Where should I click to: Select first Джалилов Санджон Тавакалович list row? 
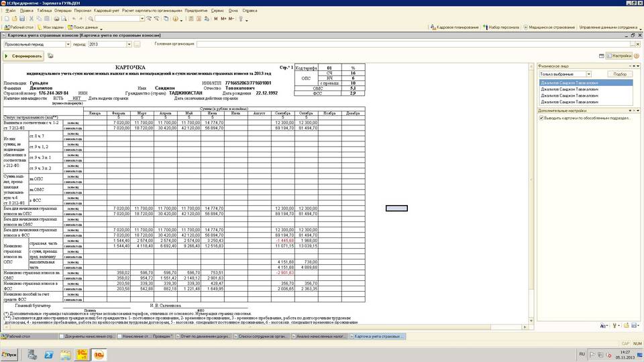click(x=586, y=83)
